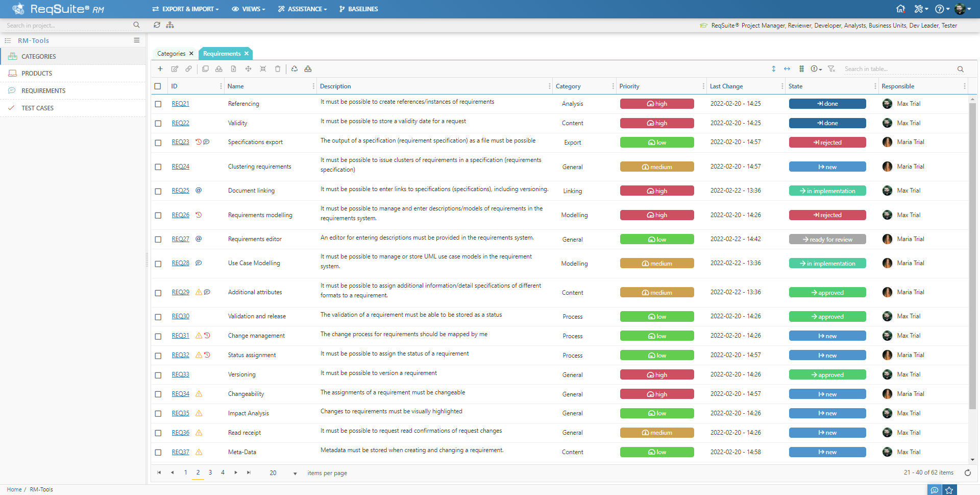Open the warning indicator dropdown in toolbar

point(815,69)
